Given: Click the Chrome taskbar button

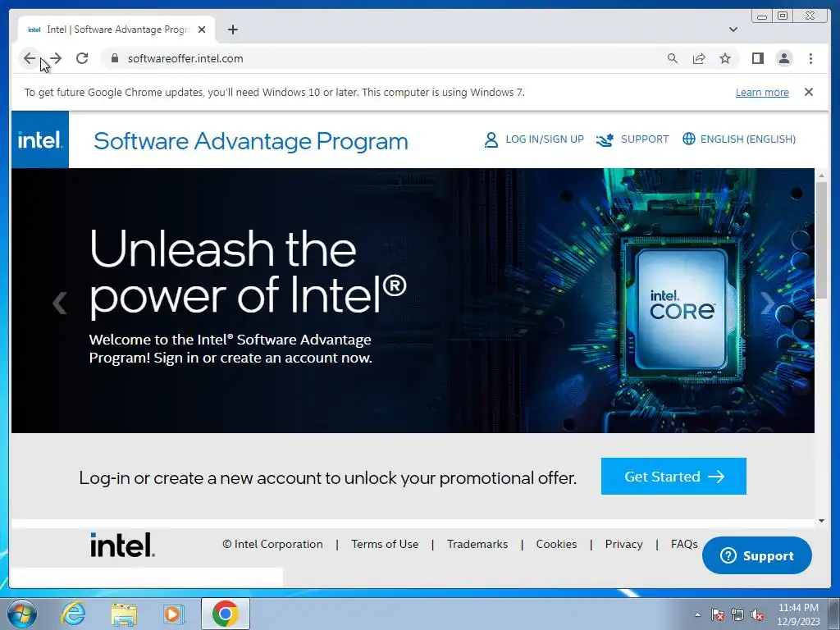Looking at the screenshot, I should (x=225, y=614).
